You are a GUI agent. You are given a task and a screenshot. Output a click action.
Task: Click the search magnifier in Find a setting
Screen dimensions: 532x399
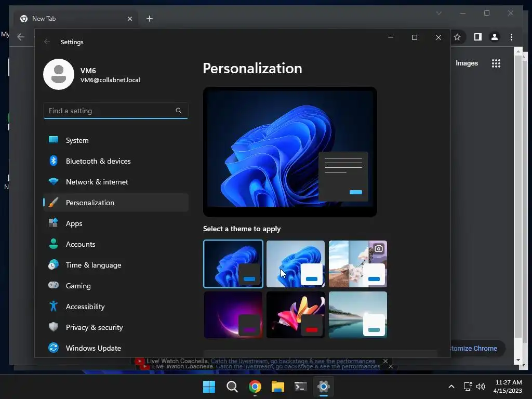coord(179,111)
